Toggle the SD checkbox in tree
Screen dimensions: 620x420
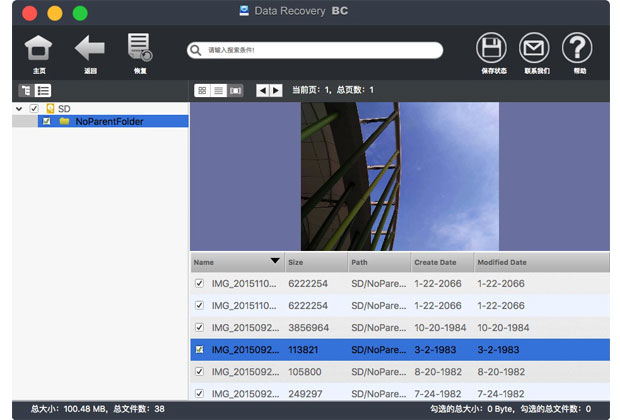34,108
